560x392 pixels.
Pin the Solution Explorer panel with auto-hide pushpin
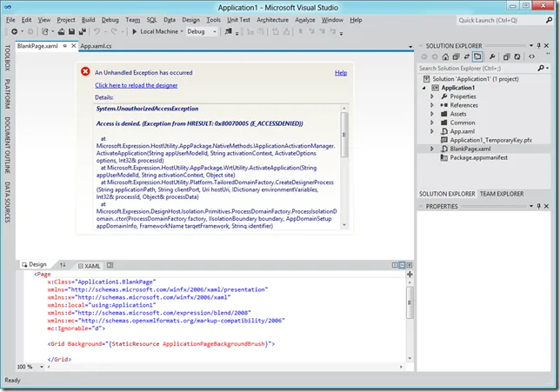[x=539, y=44]
